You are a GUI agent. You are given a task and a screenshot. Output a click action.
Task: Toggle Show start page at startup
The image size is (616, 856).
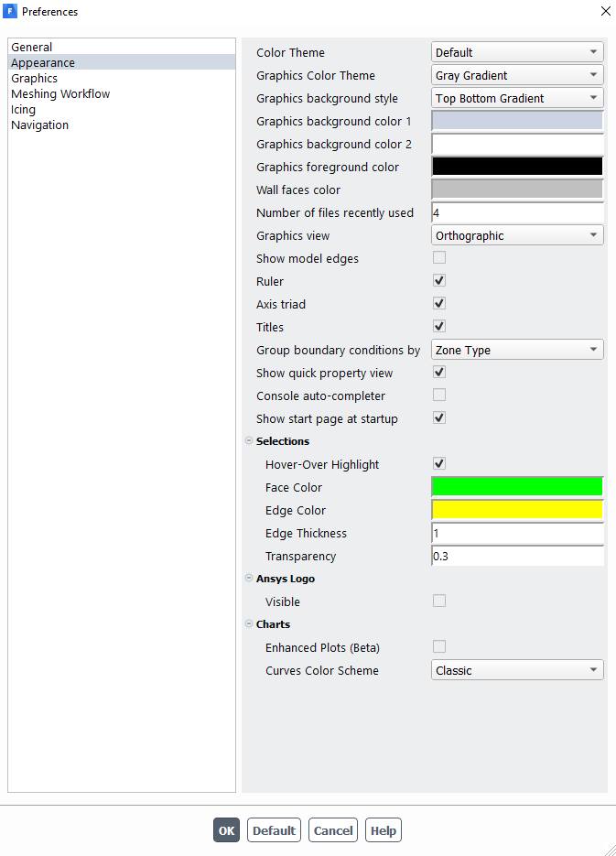click(x=439, y=418)
